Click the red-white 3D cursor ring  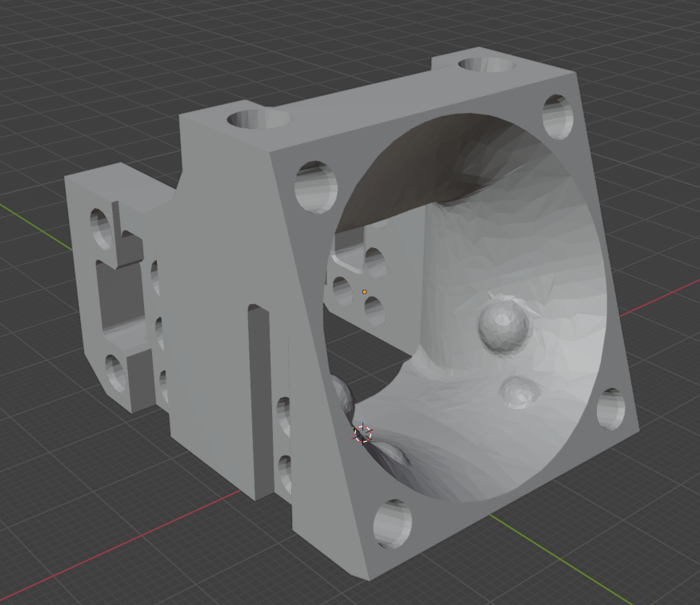pyautogui.click(x=362, y=433)
